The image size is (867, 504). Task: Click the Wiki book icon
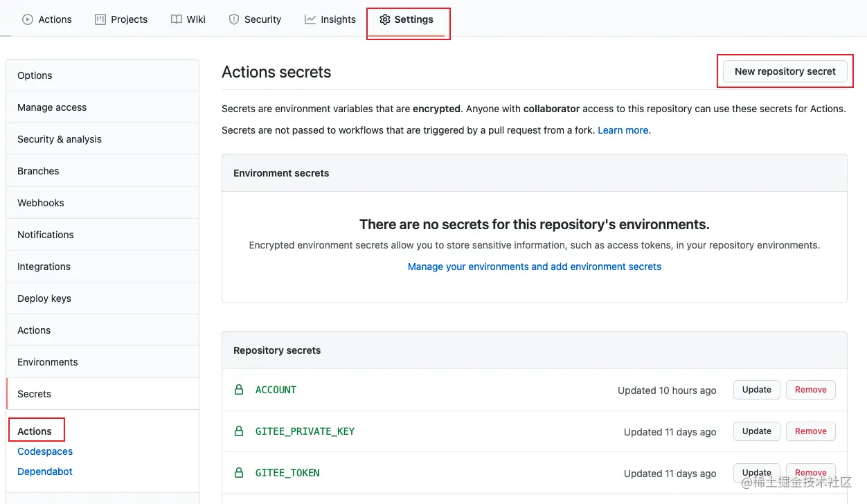click(x=177, y=19)
